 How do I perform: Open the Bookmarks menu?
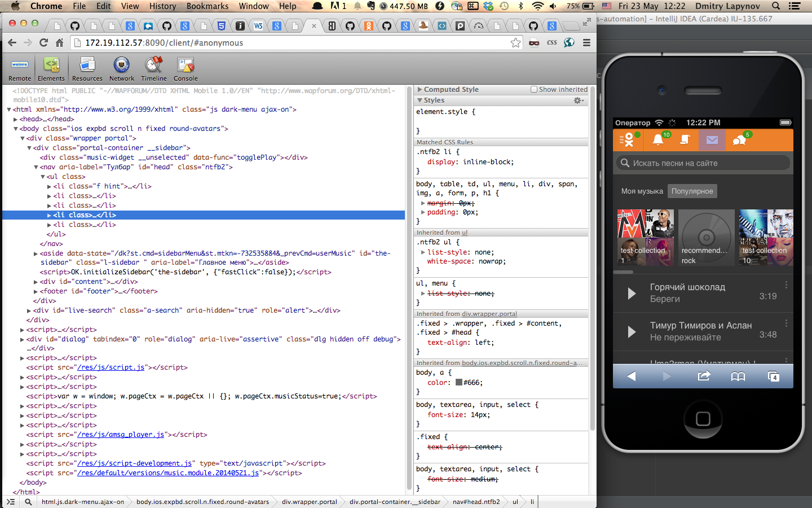(208, 6)
